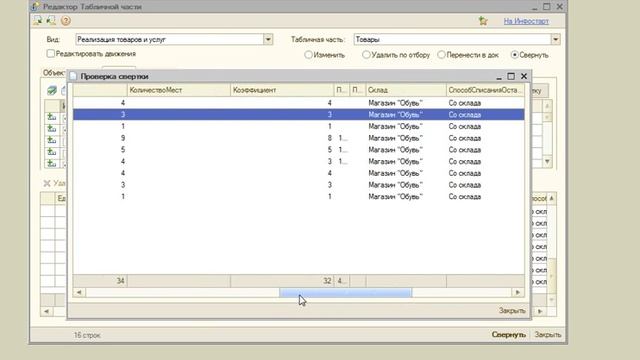Click the 16 строк status text

[x=87, y=335]
